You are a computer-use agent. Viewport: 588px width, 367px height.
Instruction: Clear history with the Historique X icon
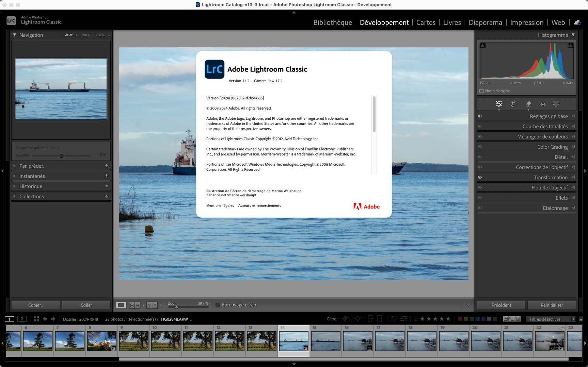click(x=107, y=186)
